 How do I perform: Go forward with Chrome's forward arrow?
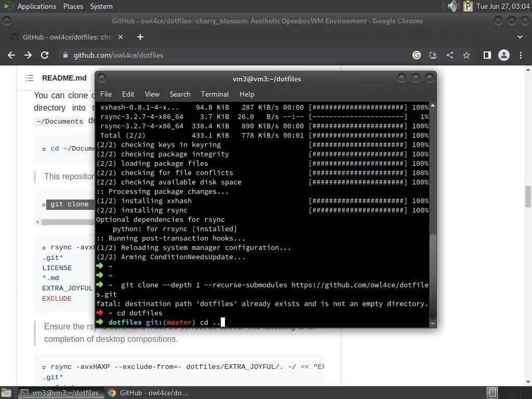click(x=28, y=55)
